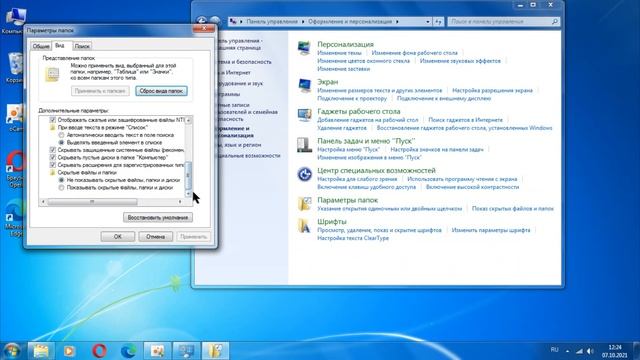Switch to the Общие tab
The image size is (640, 360).
click(x=41, y=46)
